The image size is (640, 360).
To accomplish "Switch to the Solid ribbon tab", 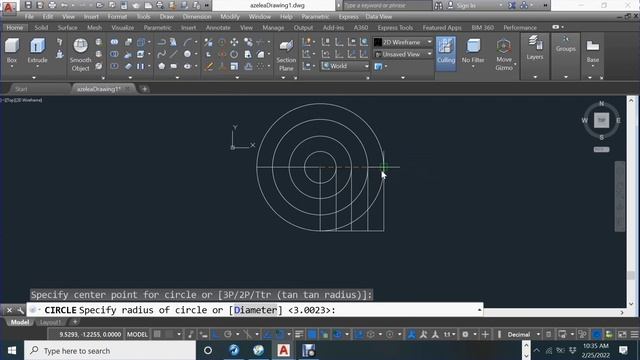I will click(x=41, y=27).
